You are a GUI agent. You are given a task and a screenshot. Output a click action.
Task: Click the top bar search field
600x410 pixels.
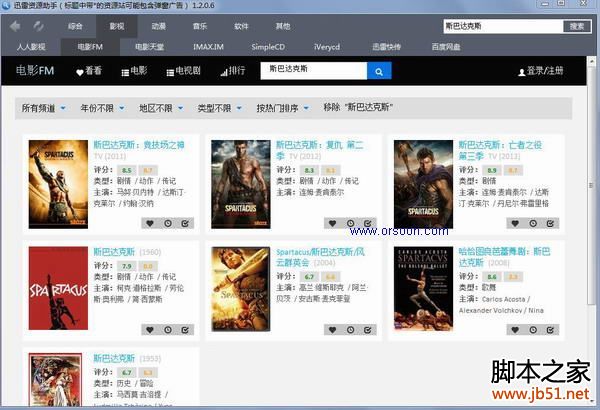[503, 26]
